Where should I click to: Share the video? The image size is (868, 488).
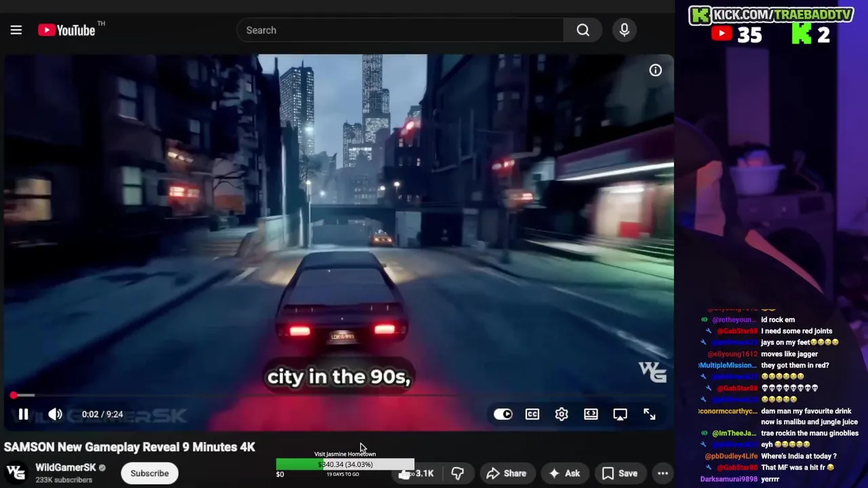click(x=507, y=473)
